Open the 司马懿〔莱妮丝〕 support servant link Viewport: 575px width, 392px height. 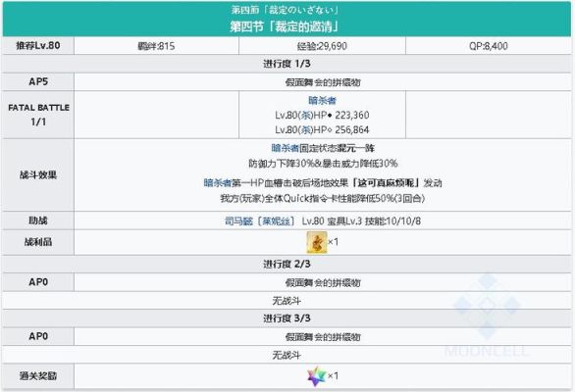coord(260,221)
